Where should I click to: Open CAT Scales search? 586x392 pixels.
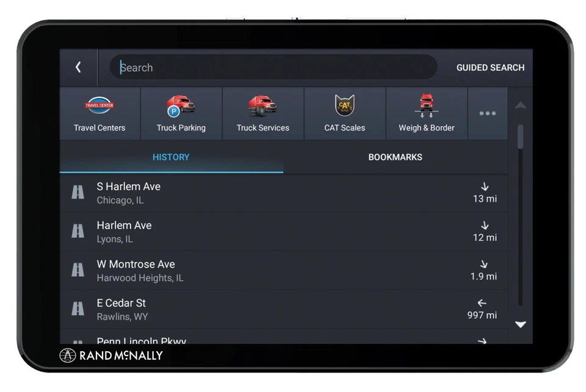click(x=344, y=113)
